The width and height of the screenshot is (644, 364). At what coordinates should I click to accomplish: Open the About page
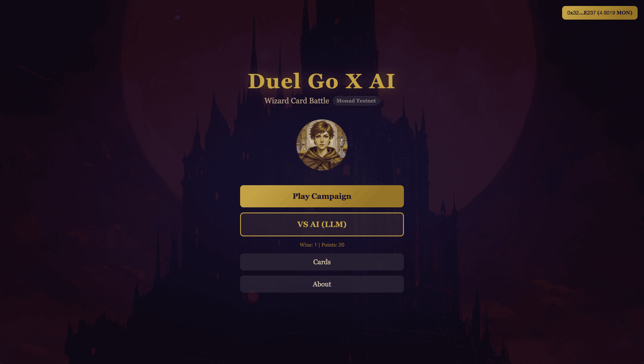(322, 284)
